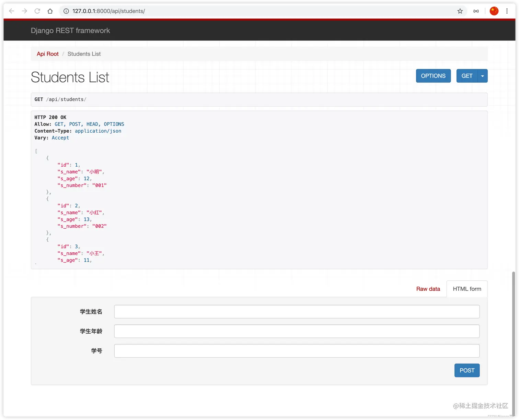Click the browser back arrow
The height and width of the screenshot is (420, 519).
click(11, 11)
